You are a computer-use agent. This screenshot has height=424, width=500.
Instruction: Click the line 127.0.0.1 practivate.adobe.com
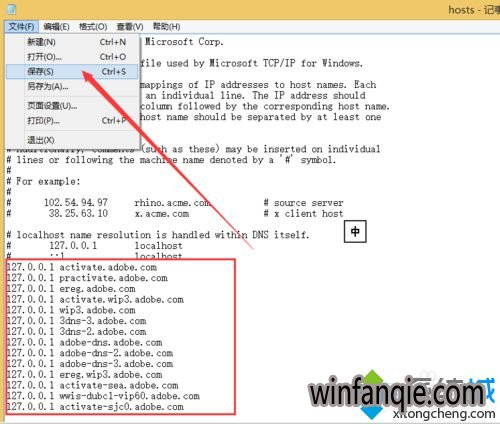[87, 278]
